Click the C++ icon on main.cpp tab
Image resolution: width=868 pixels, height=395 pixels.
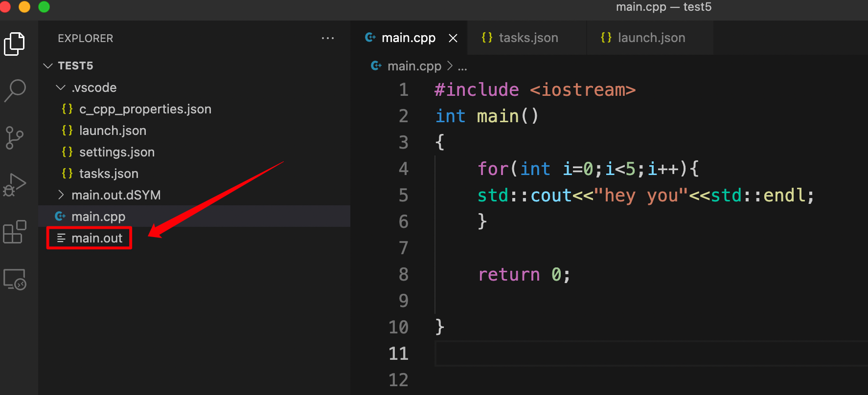370,37
